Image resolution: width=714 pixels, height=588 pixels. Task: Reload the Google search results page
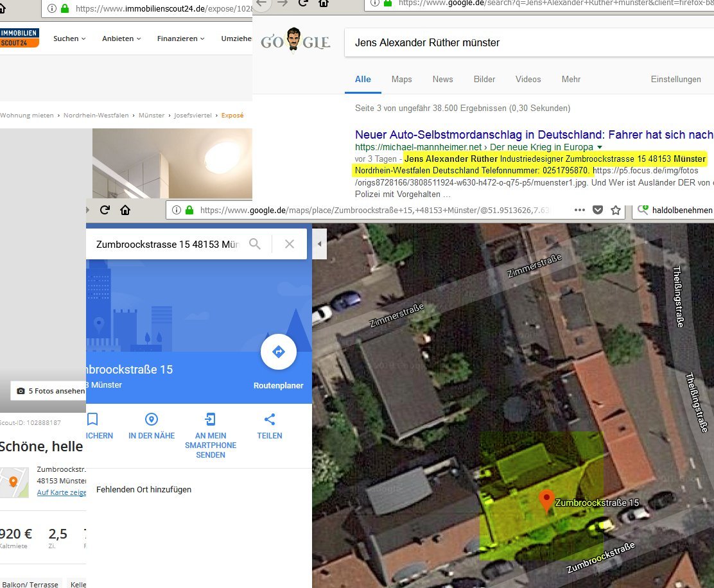tap(303, 3)
